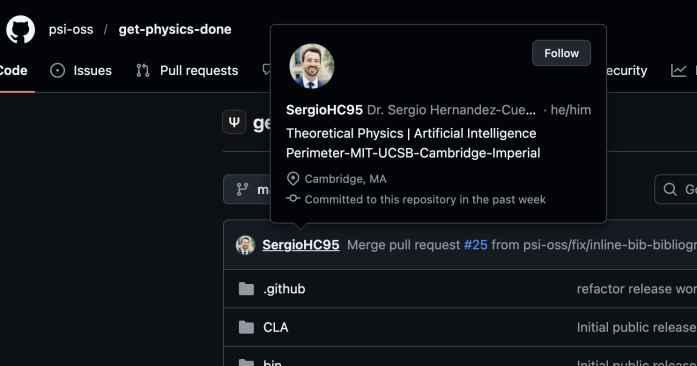Click the .github folder icon
Image resolution: width=697 pixels, height=366 pixels.
[246, 289]
